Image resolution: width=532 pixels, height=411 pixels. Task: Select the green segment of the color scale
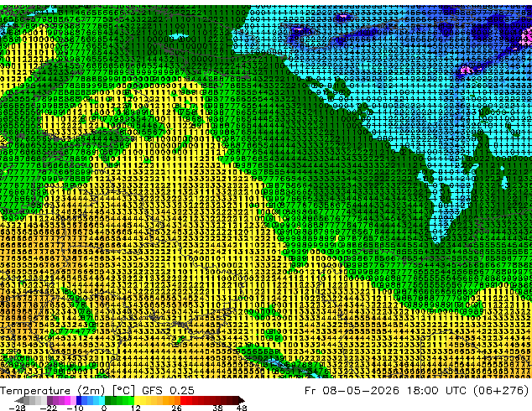pyautogui.click(x=119, y=400)
